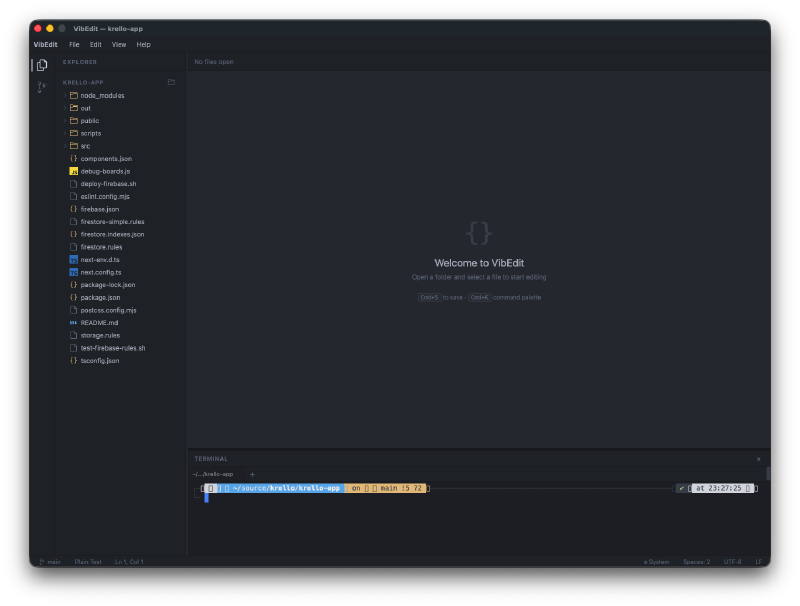Click the No files open tab label
800x606 pixels.
click(x=214, y=62)
